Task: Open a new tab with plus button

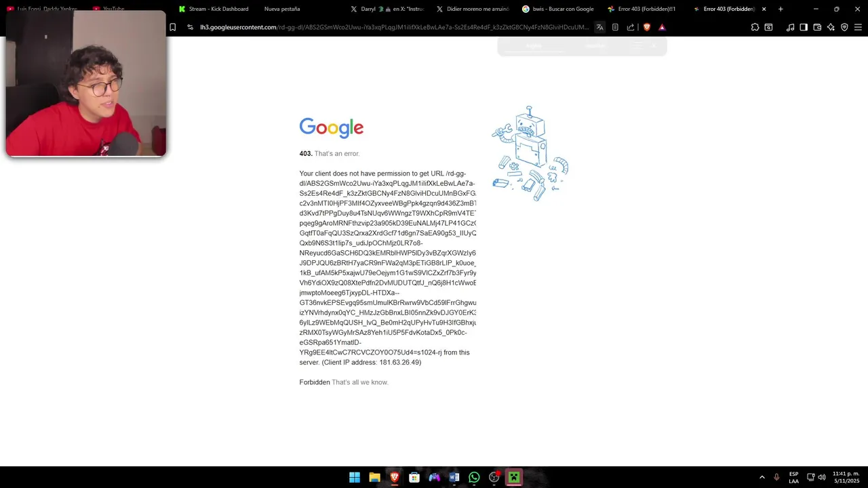Action: point(781,9)
